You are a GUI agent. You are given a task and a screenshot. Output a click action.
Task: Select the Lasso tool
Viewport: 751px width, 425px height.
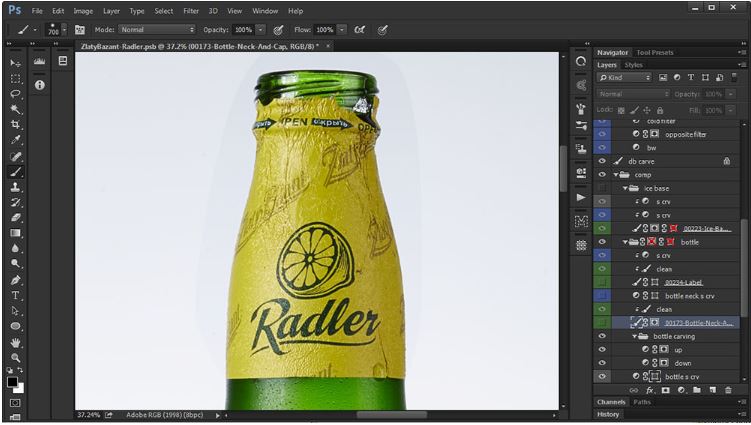pyautogui.click(x=15, y=94)
